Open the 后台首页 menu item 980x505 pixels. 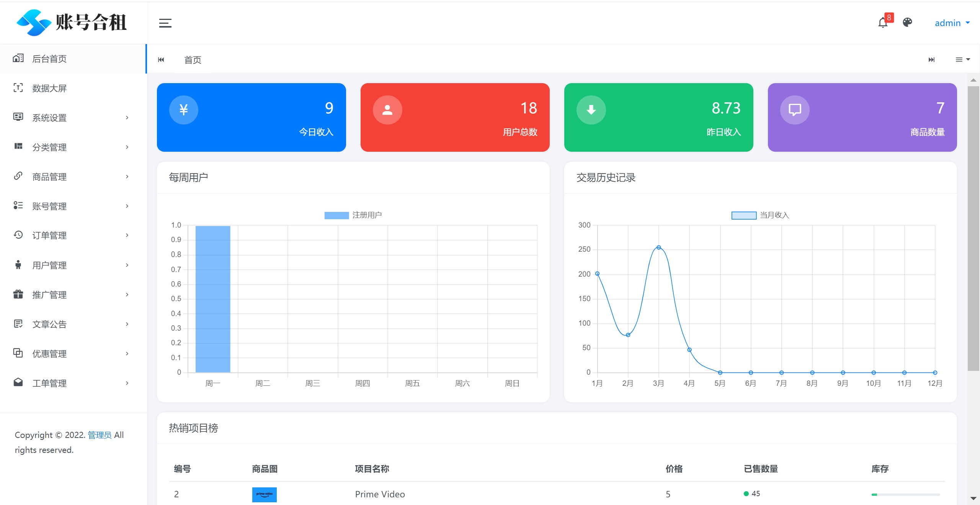click(x=73, y=59)
